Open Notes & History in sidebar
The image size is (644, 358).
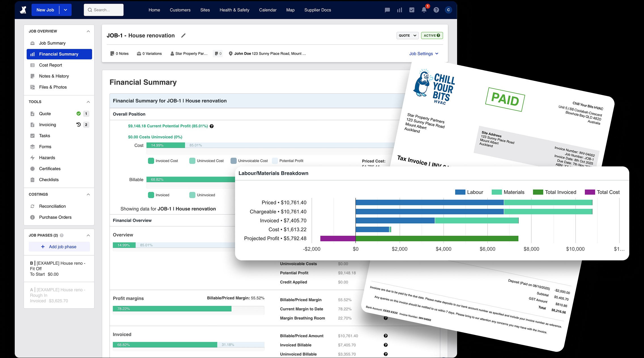click(x=59, y=76)
